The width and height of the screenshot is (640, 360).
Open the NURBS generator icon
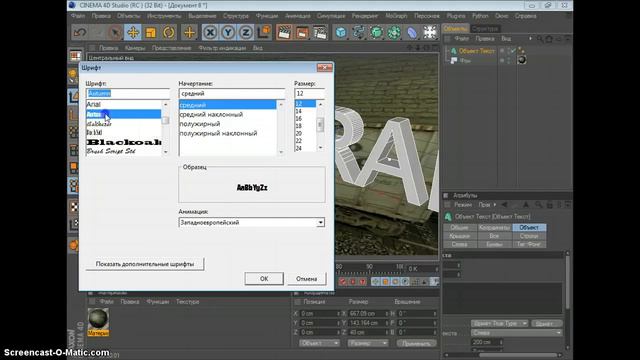click(x=376, y=32)
